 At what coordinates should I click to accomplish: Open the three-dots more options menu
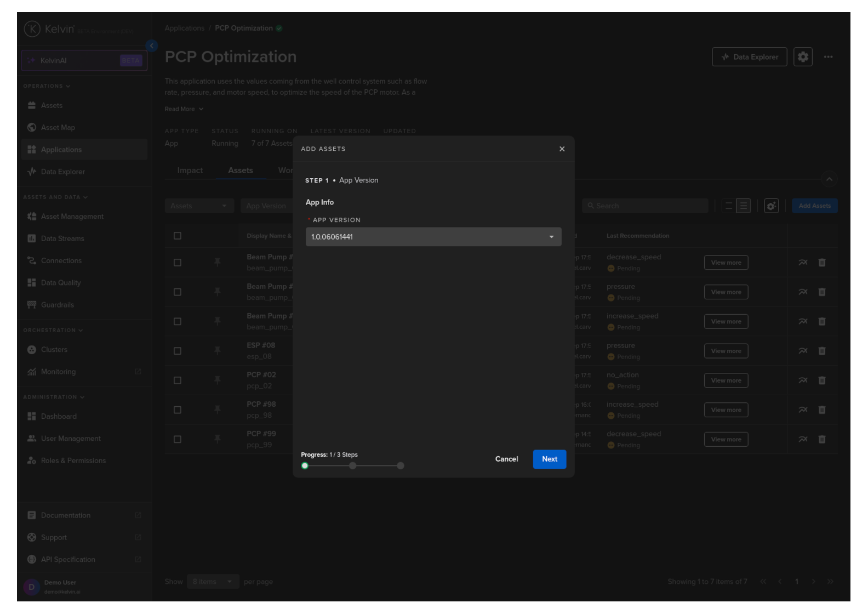[x=828, y=57]
